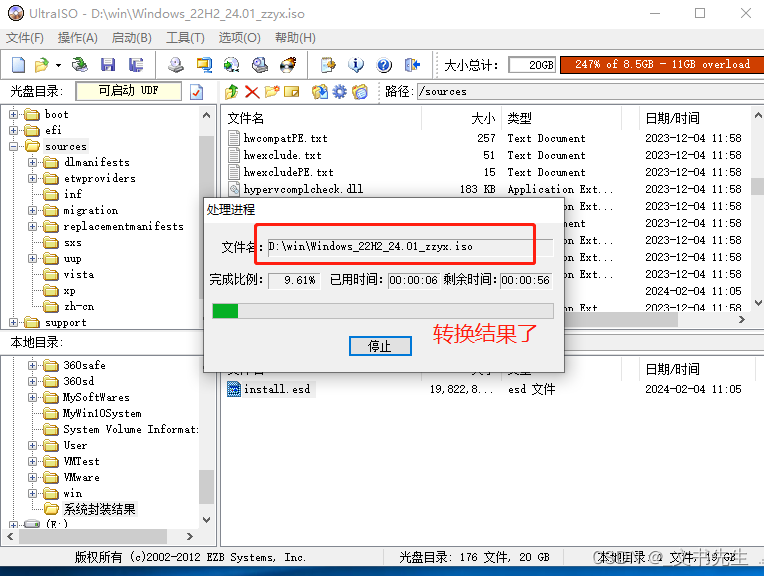Click the Exit door icon
This screenshot has width=764, height=576.
click(x=412, y=64)
